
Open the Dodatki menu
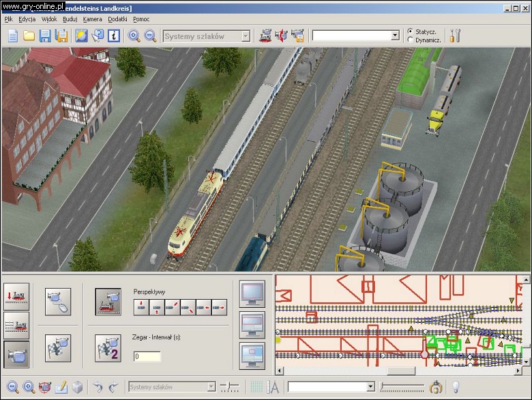pos(117,19)
